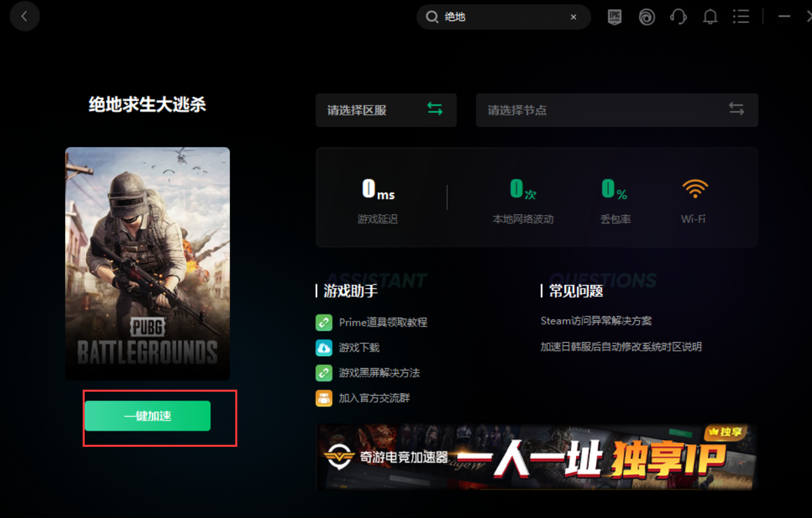This screenshot has height=518, width=812.
Task: Open the 请选择区服 server selector
Action: point(386,110)
